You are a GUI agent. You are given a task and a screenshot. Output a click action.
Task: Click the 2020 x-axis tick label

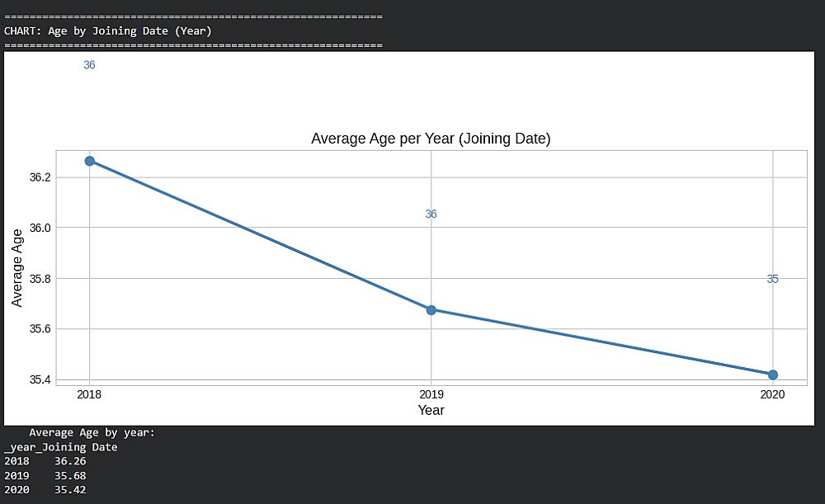772,394
